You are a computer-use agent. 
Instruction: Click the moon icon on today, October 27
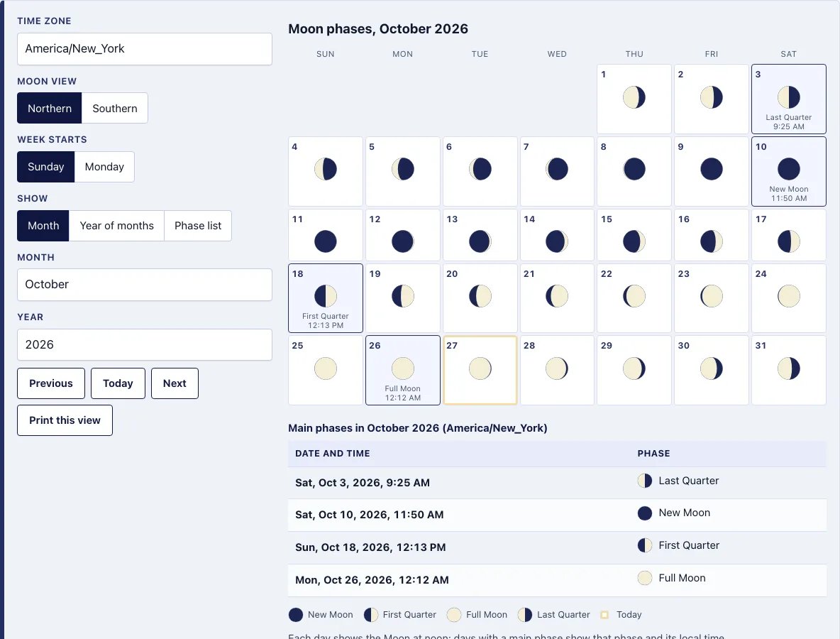[x=480, y=368]
